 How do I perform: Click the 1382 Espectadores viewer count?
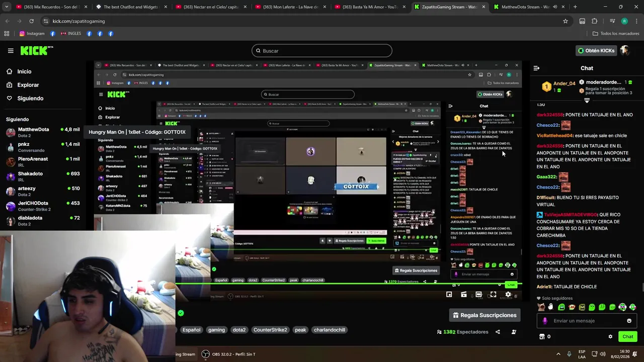point(462,332)
